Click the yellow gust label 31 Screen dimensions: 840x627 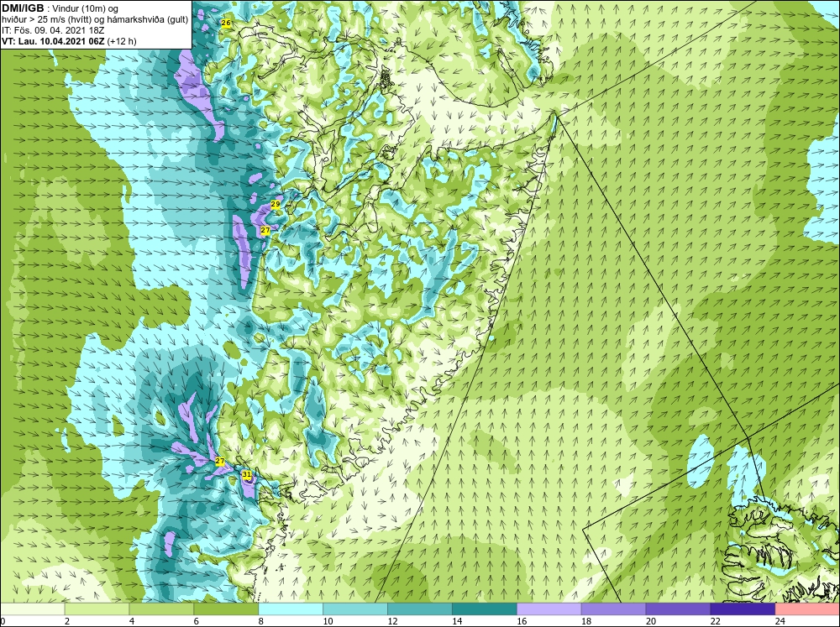(246, 474)
